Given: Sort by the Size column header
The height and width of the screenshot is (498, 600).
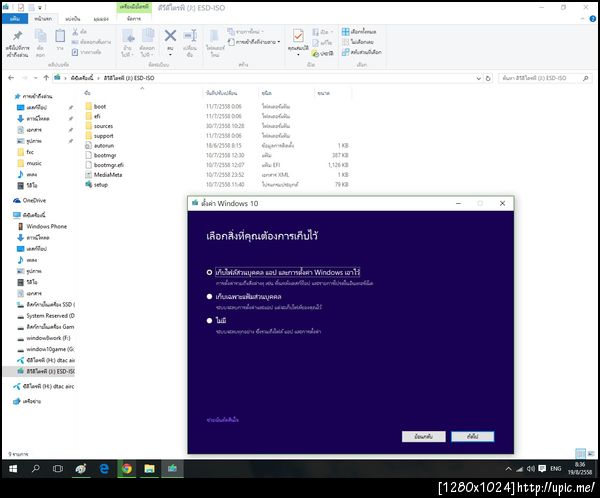Looking at the screenshot, I should [324, 93].
